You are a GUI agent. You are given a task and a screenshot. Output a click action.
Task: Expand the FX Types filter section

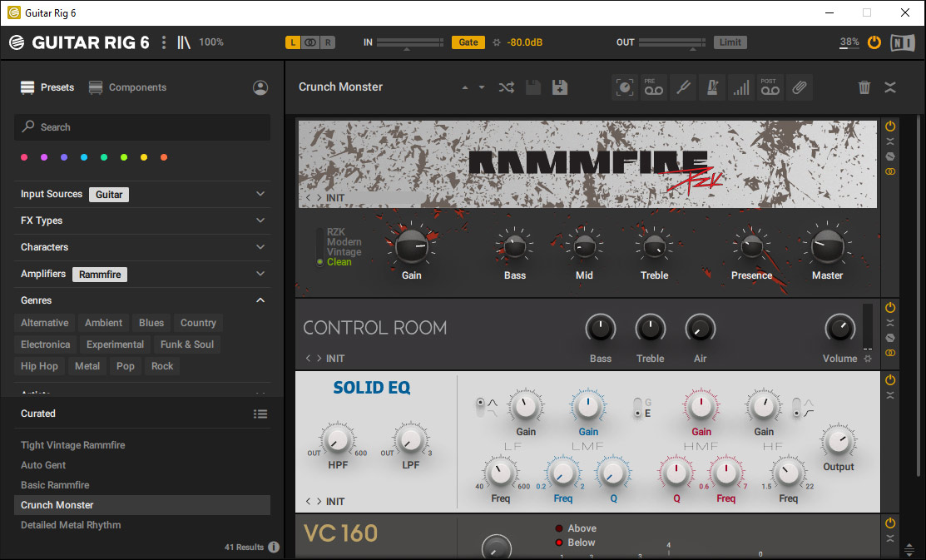click(260, 221)
